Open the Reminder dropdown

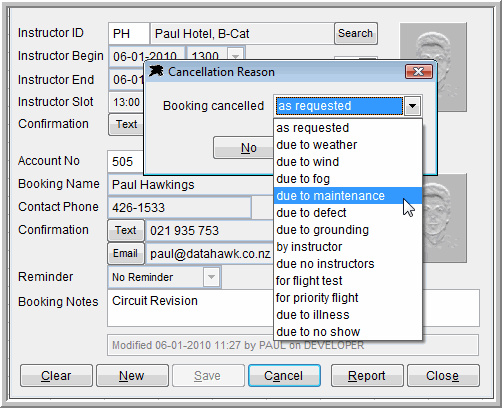click(211, 277)
